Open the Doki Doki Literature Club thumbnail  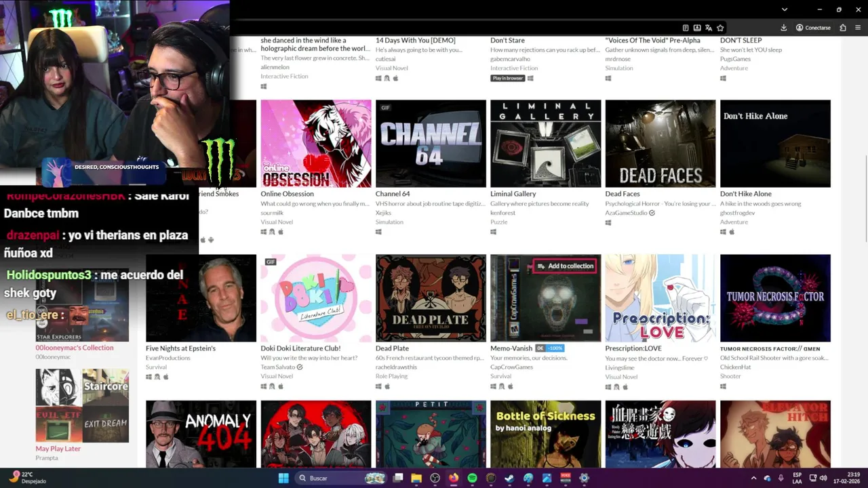tap(316, 298)
